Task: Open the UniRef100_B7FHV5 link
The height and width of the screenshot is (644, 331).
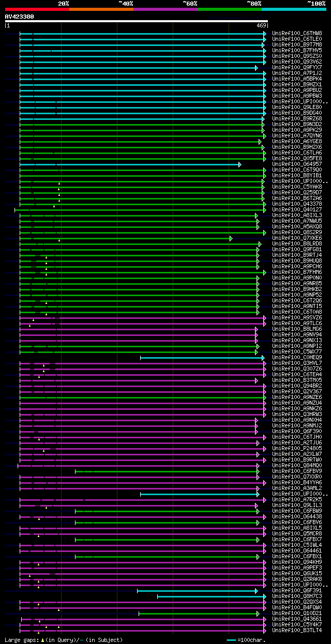Action: 297,51
